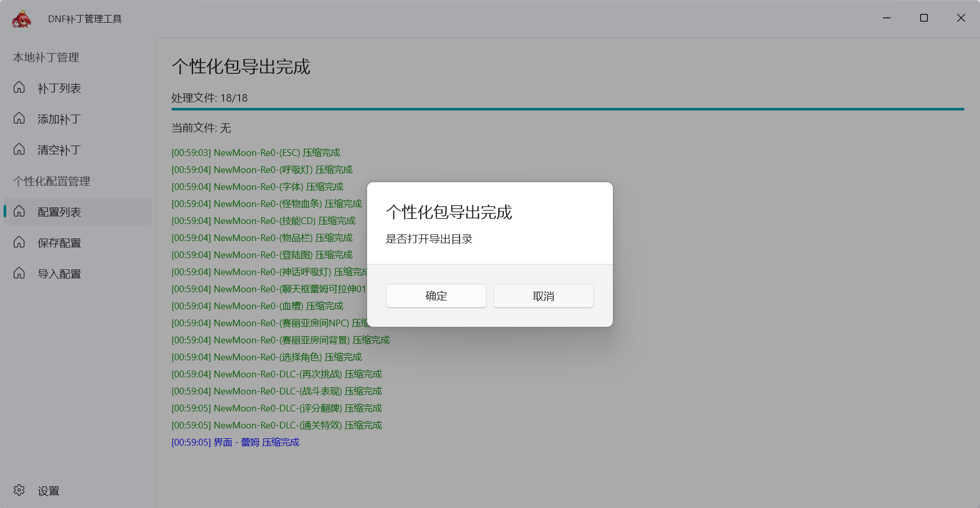Click the 个性化配置管理 section header
980x508 pixels.
[52, 181]
